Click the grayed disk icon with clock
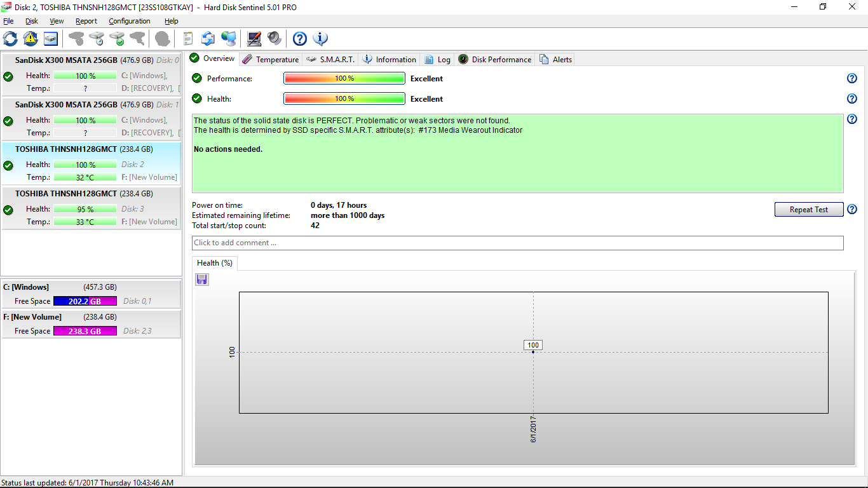The height and width of the screenshot is (488, 868). click(97, 39)
